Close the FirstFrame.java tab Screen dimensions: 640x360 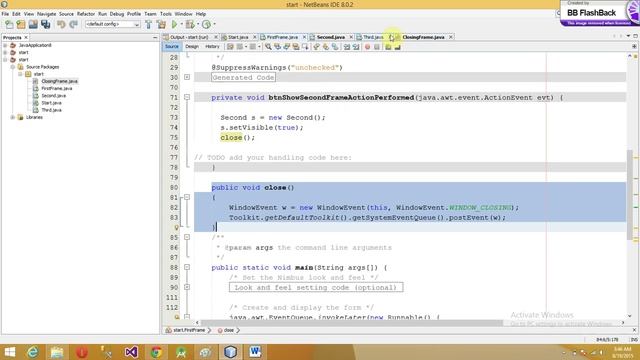pos(304,37)
